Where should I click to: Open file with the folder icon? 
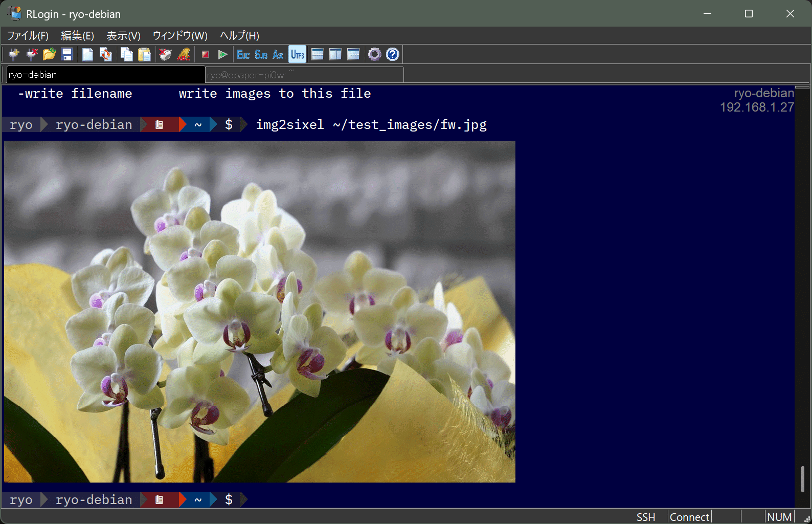point(49,54)
